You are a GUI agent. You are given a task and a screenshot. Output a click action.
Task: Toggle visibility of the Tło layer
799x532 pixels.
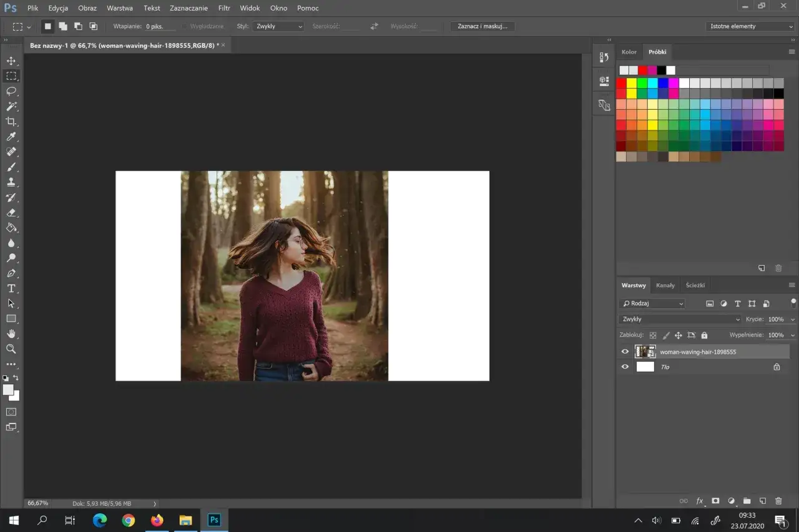[x=625, y=367]
